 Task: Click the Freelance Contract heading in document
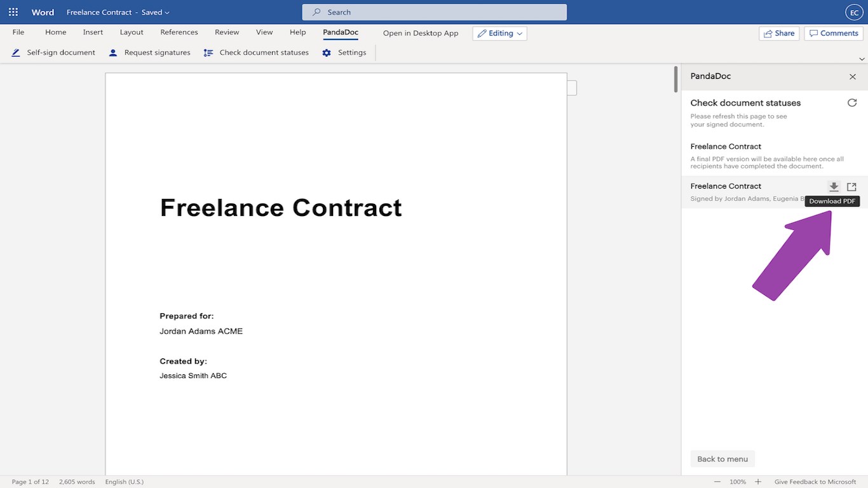pos(281,208)
